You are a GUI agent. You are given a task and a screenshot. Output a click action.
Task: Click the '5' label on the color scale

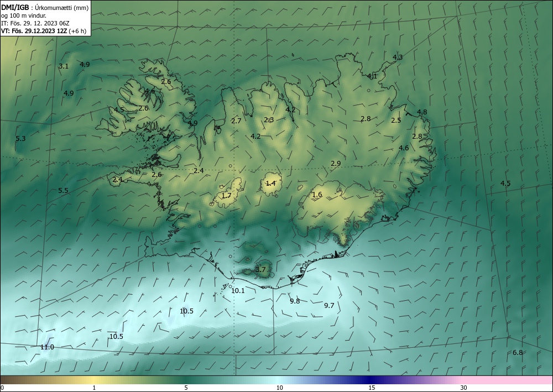click(x=186, y=388)
